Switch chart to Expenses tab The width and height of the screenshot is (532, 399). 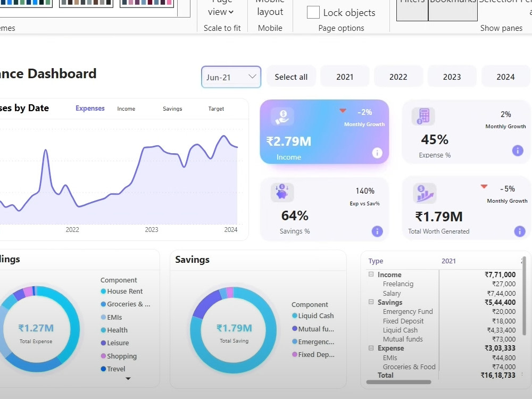[90, 108]
